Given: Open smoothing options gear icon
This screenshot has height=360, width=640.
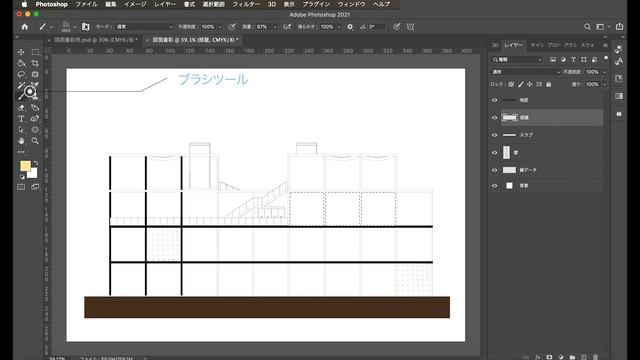Looking at the screenshot, I should [350, 27].
